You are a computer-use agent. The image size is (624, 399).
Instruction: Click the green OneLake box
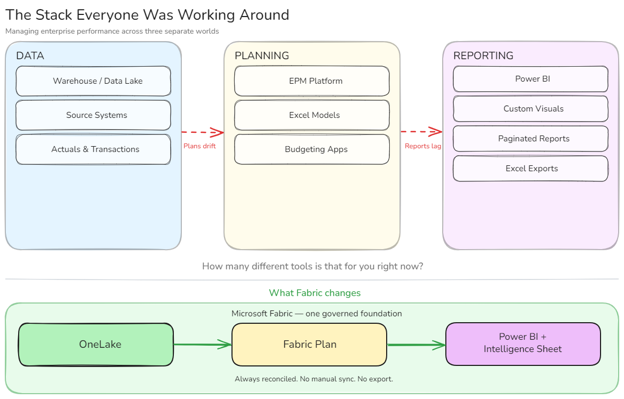point(96,345)
